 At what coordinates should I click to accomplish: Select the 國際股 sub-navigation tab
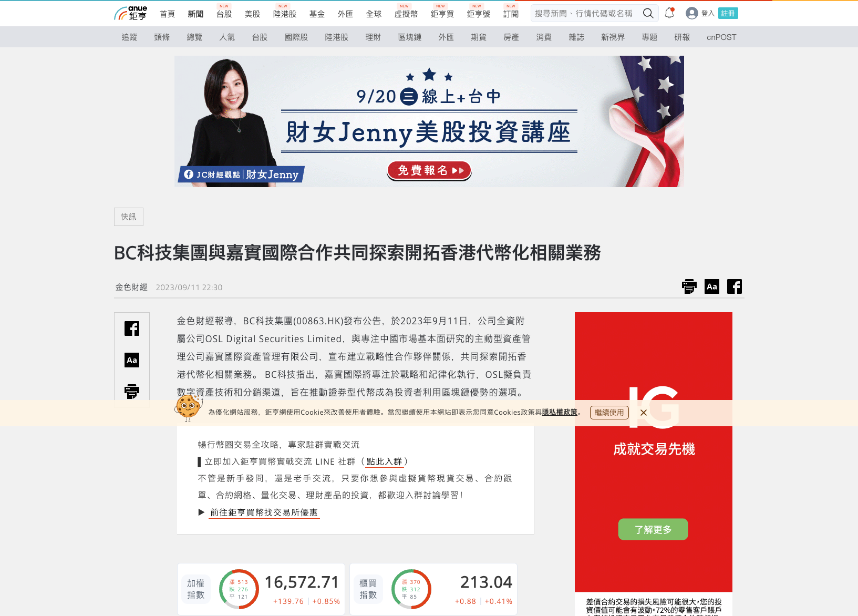(296, 37)
